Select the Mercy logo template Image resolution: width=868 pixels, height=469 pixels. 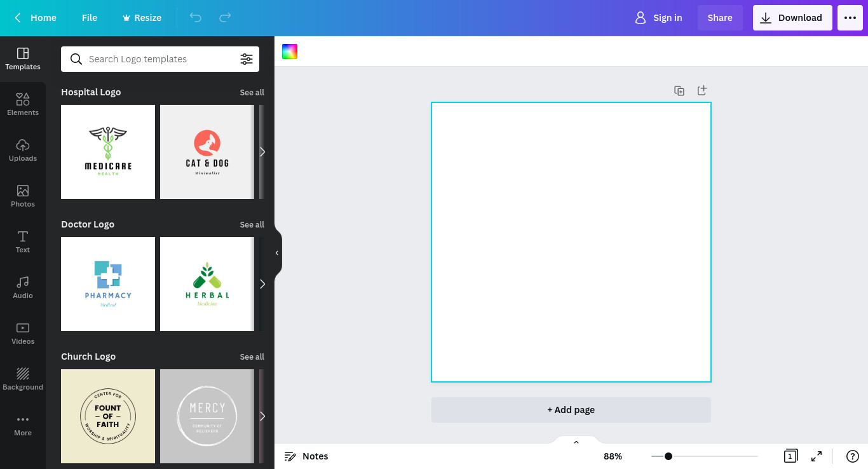coord(207,416)
